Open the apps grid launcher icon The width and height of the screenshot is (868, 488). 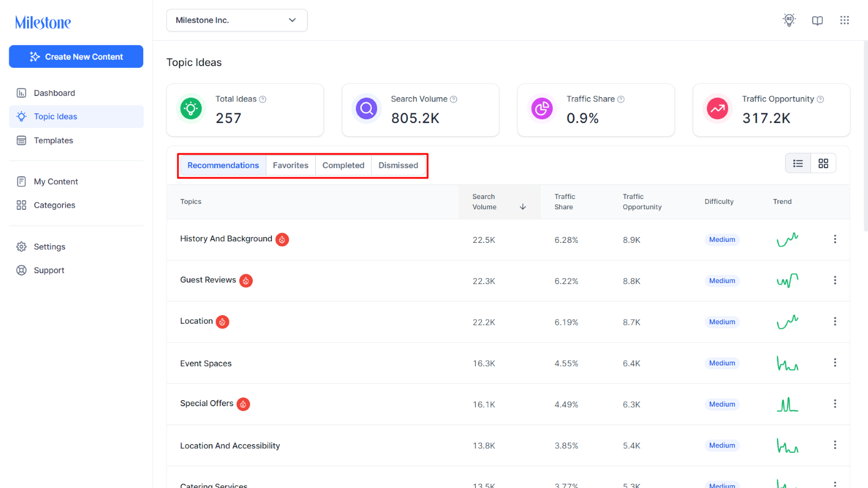[845, 20]
